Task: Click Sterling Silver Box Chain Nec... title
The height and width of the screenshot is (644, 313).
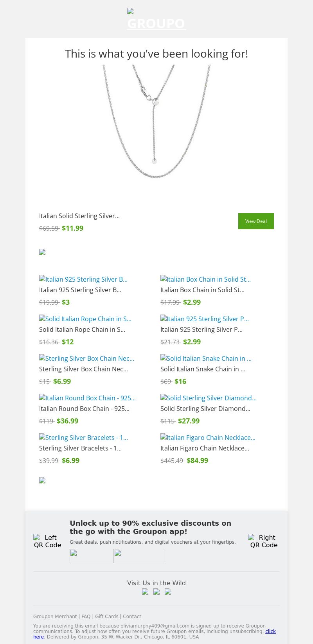Action: (83, 369)
